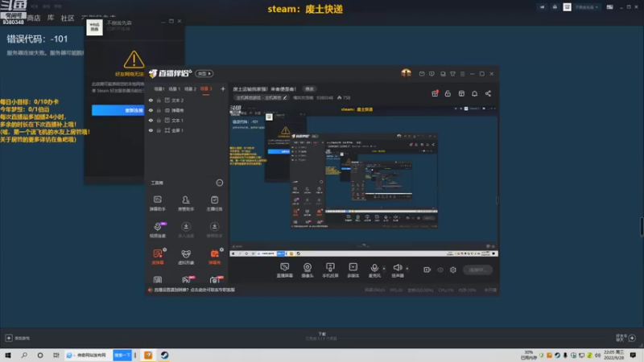Viewport: 644px width, 362px height.
Task: Hide the 文本 2 source layer
Action: [151, 100]
